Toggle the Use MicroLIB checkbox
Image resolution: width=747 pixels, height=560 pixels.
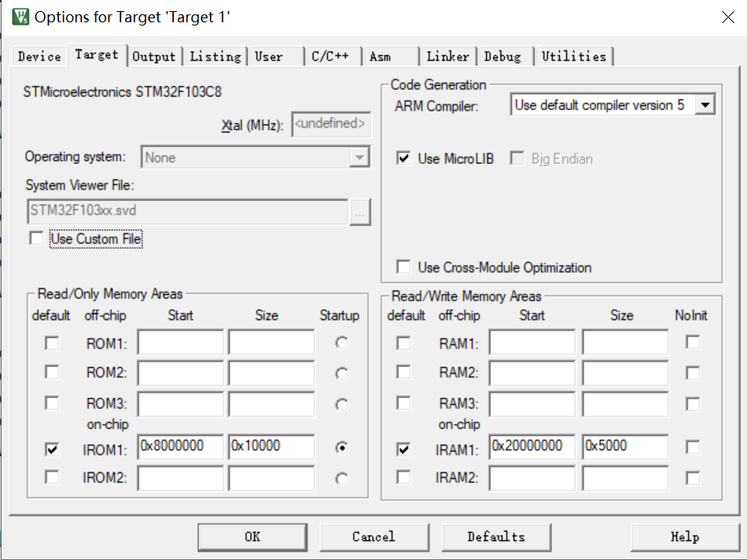click(403, 158)
